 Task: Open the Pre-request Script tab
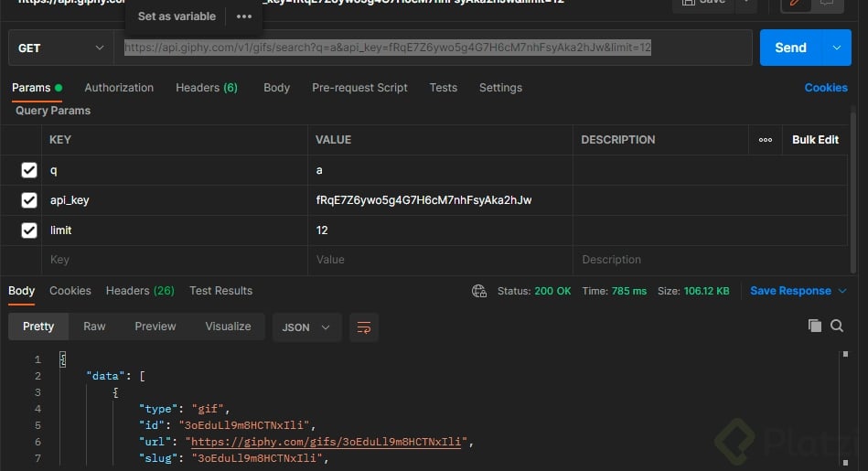coord(359,88)
